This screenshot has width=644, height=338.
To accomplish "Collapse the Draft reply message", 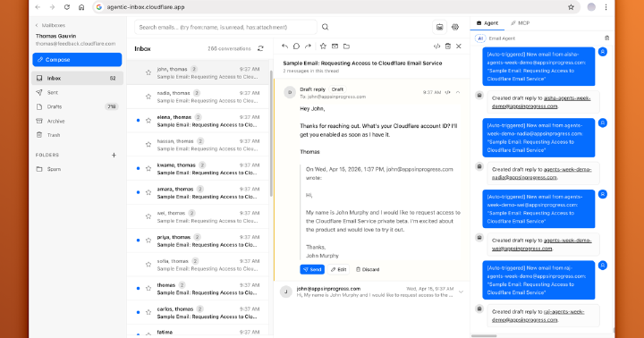I will click(458, 92).
